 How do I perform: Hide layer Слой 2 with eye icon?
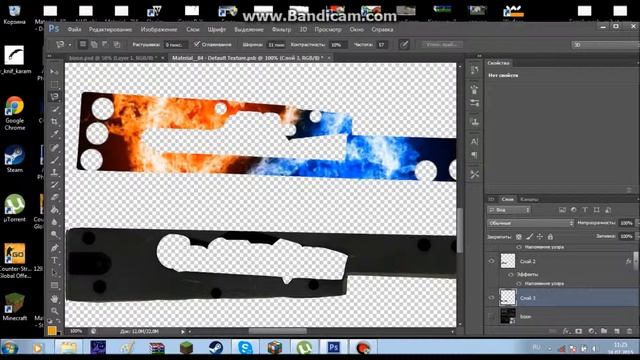(492, 261)
